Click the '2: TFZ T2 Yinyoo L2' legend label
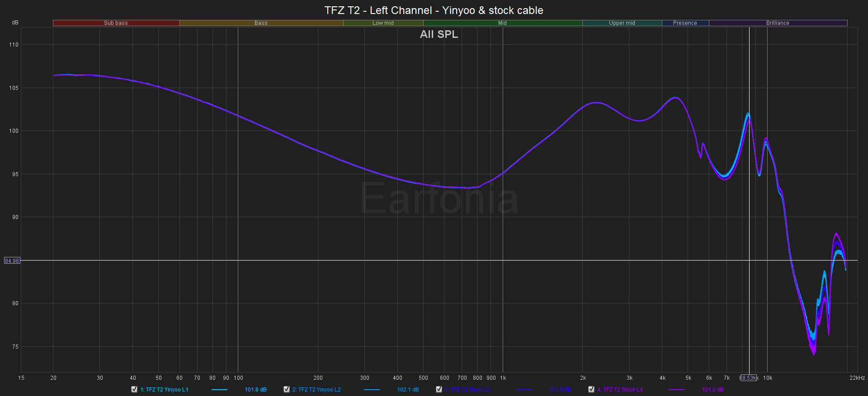Screen dimensions: 868x396 click(316, 390)
